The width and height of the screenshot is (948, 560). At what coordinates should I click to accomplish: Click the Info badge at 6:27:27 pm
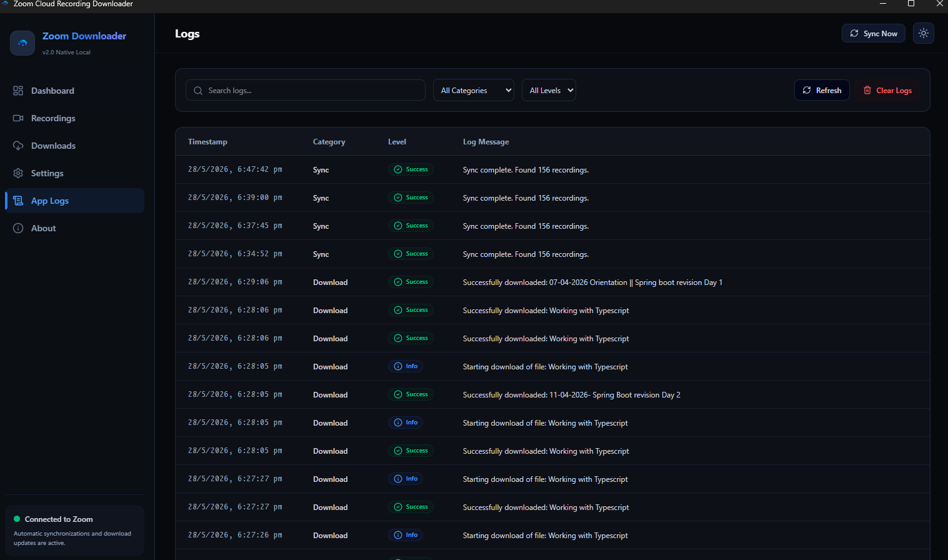point(406,479)
